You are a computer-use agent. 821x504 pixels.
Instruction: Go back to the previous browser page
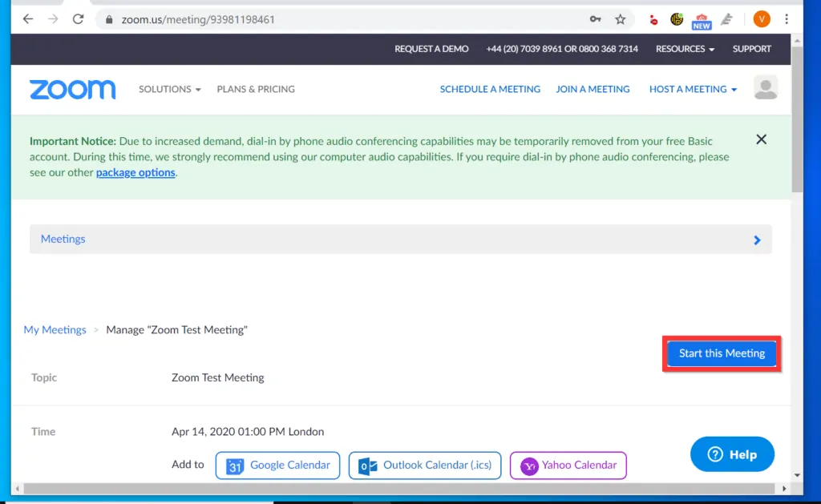pos(28,19)
